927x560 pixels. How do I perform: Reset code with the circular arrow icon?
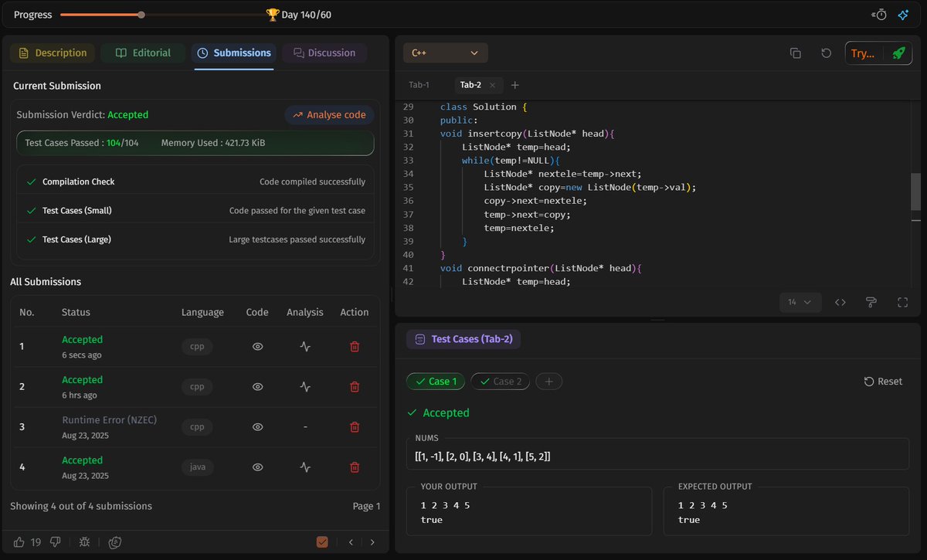coord(826,53)
